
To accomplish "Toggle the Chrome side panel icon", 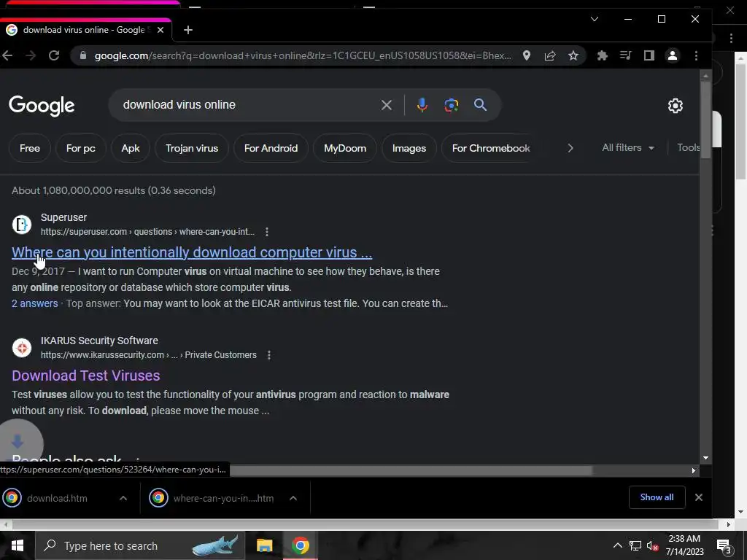I will pos(649,55).
